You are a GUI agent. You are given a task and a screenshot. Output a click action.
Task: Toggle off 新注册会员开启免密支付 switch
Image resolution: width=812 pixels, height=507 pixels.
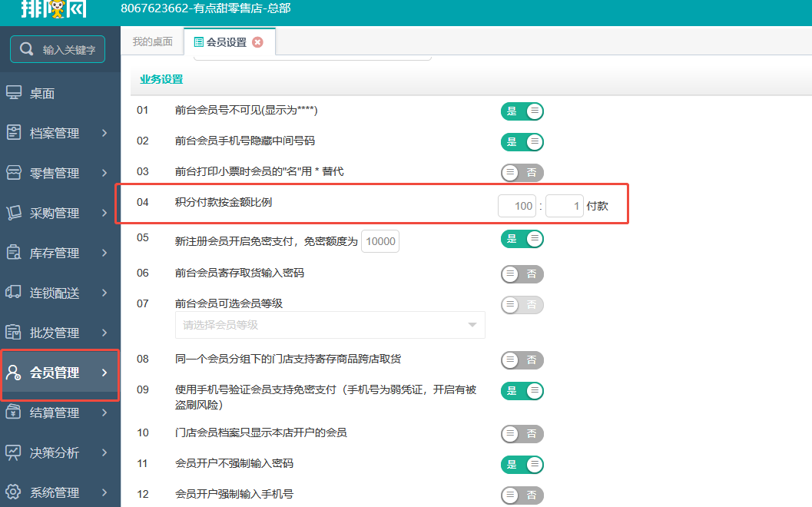pos(522,239)
